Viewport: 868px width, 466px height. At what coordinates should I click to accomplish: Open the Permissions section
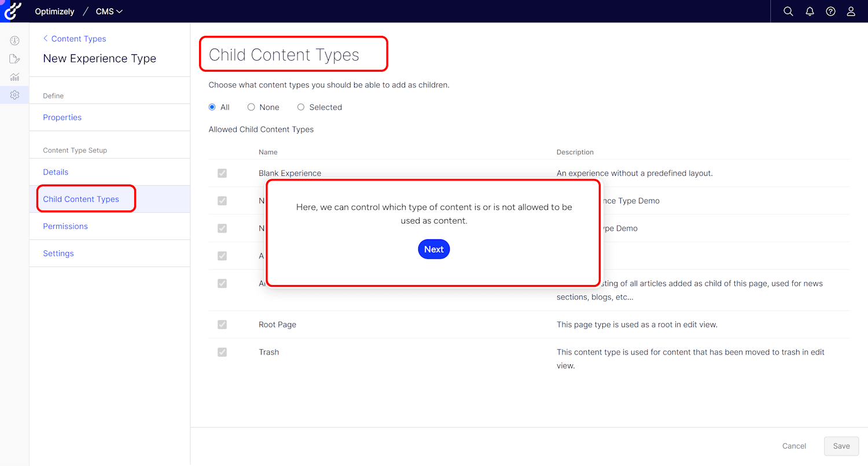click(65, 226)
